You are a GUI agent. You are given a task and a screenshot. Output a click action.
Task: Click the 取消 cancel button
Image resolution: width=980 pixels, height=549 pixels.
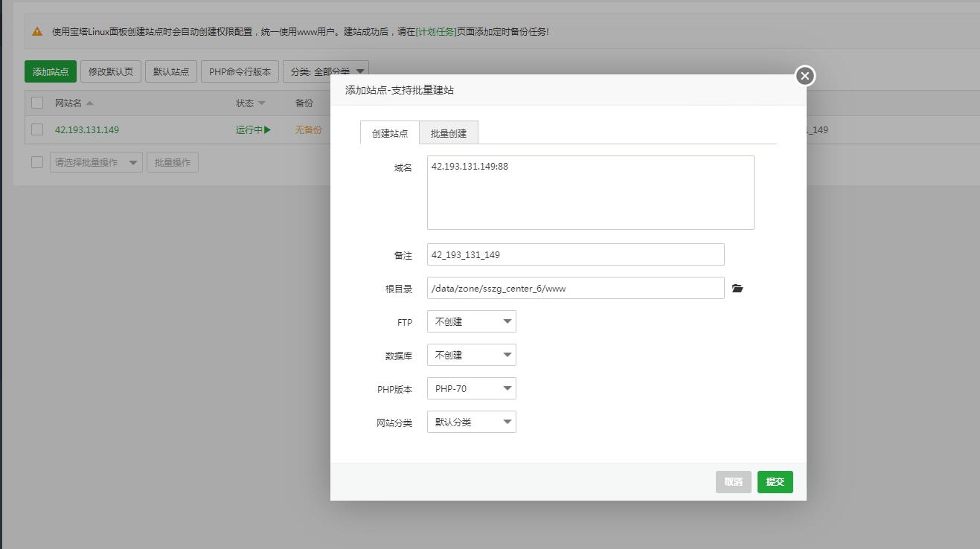[733, 482]
